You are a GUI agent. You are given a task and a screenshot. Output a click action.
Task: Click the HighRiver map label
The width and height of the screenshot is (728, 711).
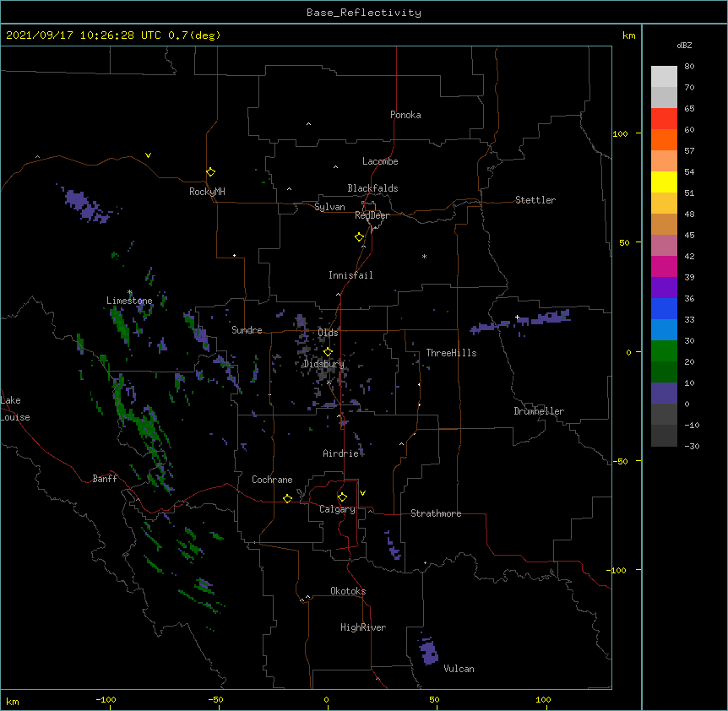click(x=363, y=627)
